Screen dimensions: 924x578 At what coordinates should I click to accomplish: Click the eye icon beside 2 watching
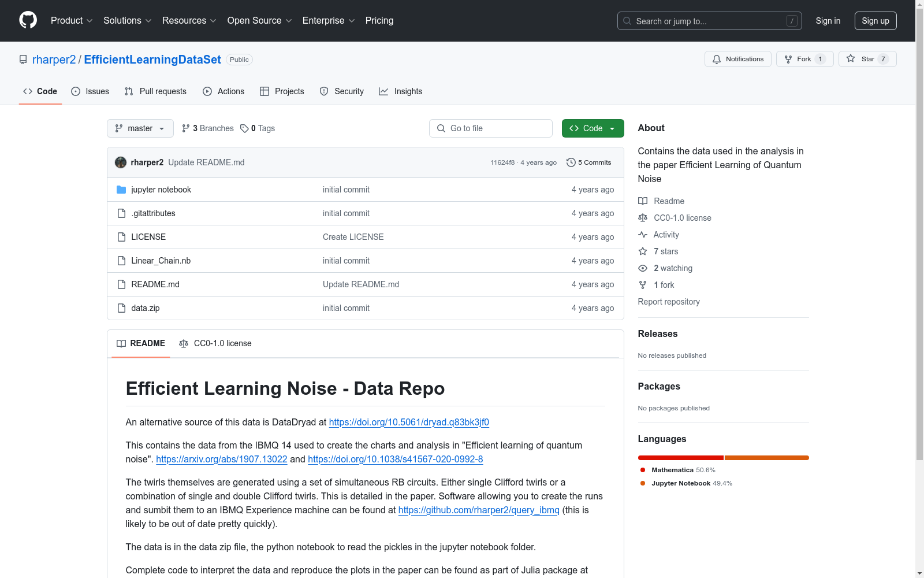pos(643,268)
